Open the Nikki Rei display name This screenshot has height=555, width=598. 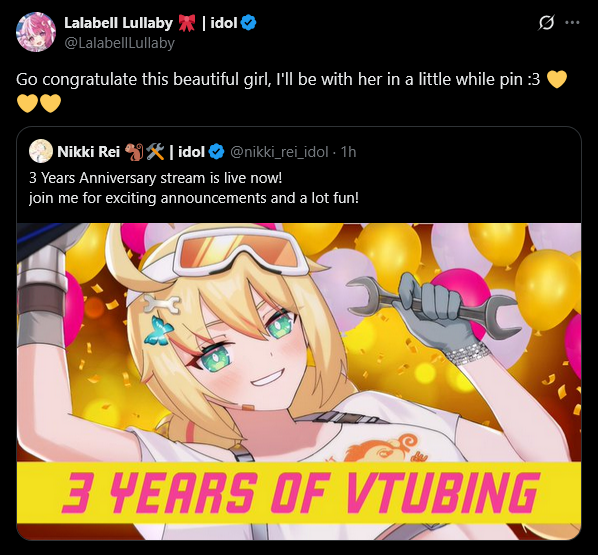click(x=88, y=152)
